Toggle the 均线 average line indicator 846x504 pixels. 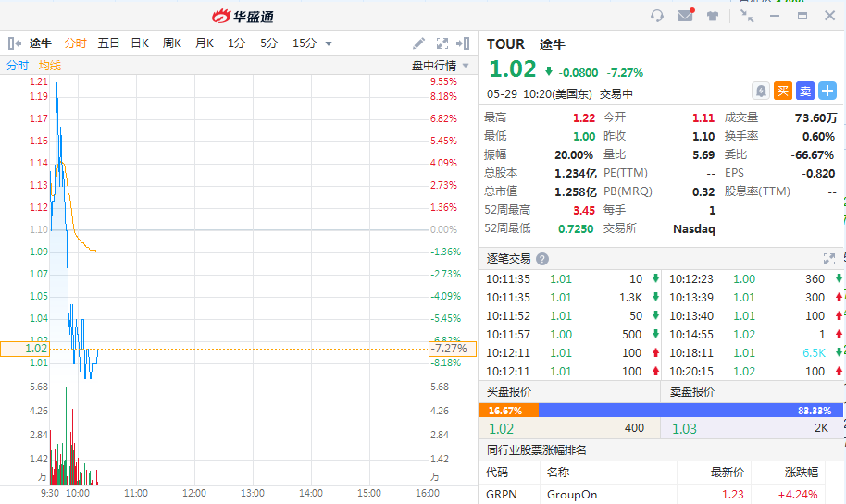[49, 66]
